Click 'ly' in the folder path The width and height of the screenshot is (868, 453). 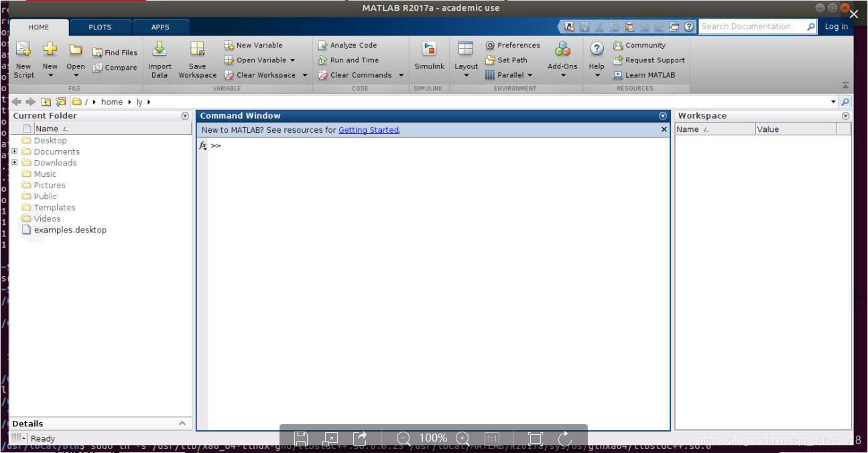pos(139,102)
